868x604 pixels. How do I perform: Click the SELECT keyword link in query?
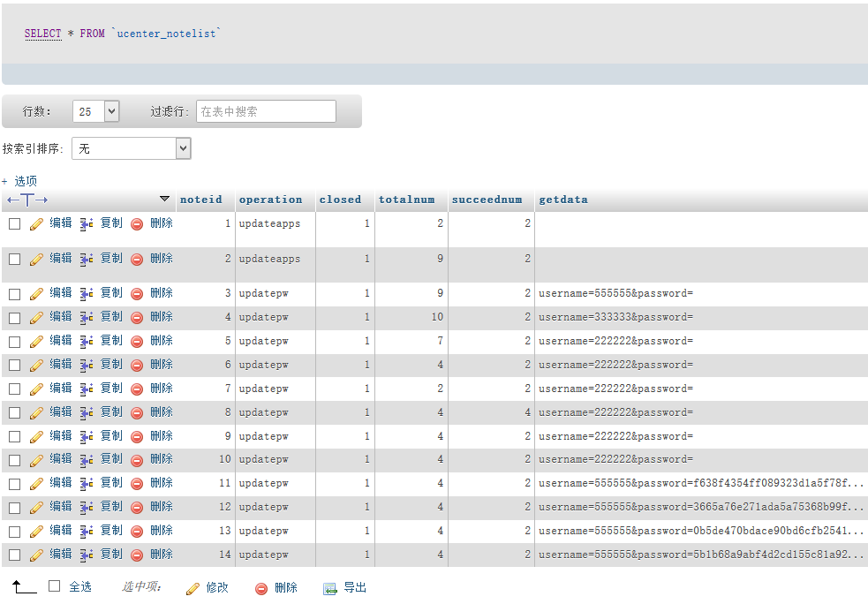[x=42, y=34]
